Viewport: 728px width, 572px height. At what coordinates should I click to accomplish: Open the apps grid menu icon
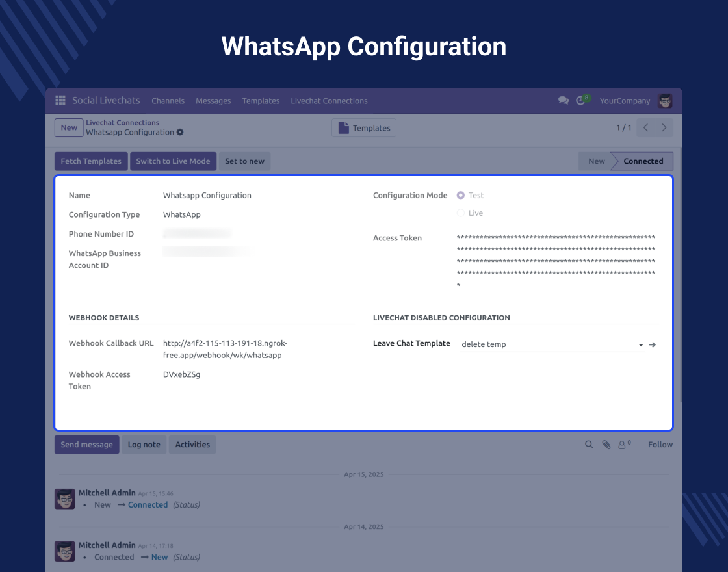coord(60,101)
